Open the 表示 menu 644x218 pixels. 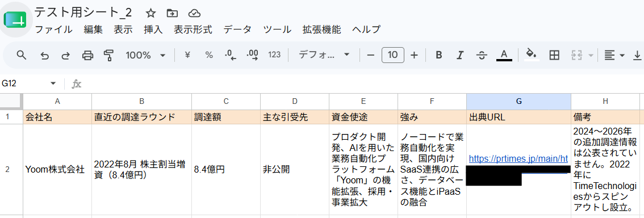click(x=123, y=30)
